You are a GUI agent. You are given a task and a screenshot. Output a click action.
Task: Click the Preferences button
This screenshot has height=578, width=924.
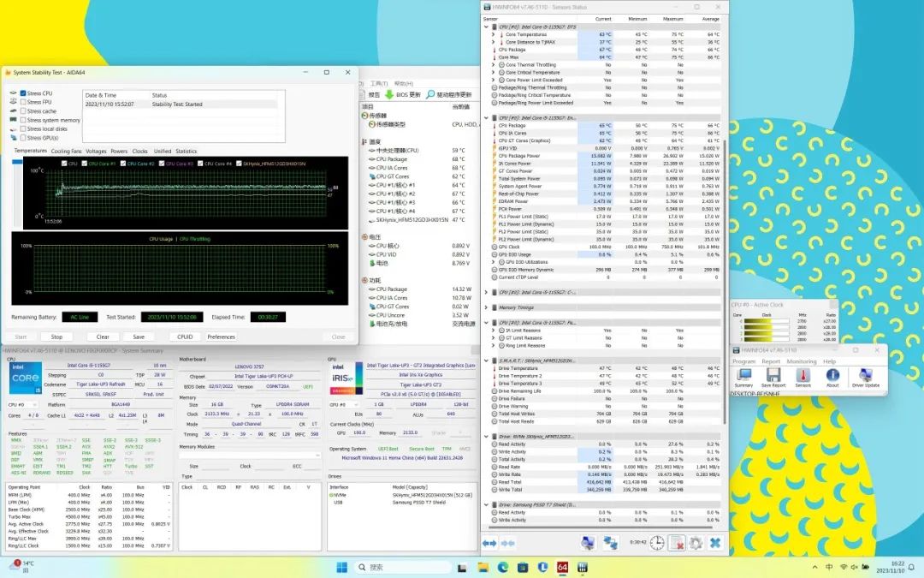point(221,337)
